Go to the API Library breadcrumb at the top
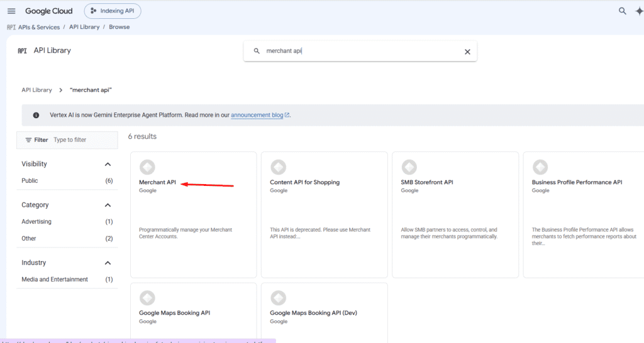644x343 pixels. click(84, 27)
